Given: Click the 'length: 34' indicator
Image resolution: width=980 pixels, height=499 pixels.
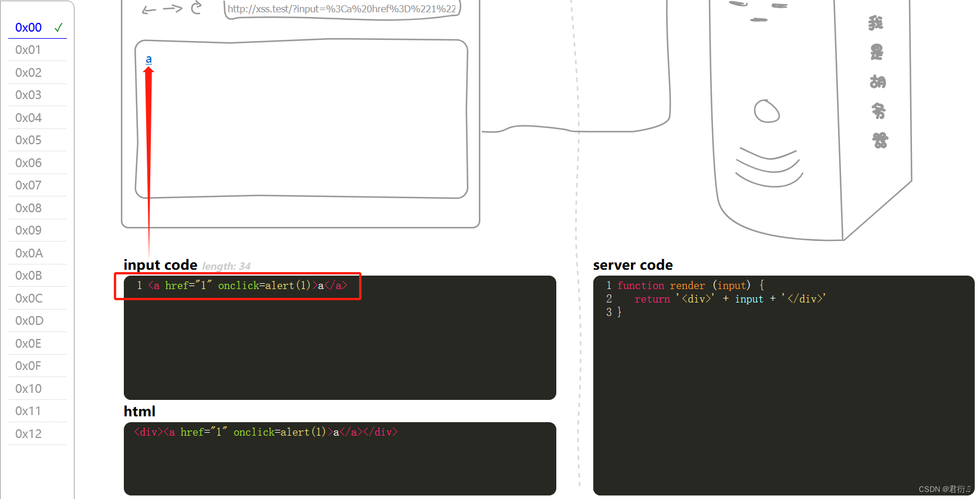Looking at the screenshot, I should [227, 266].
